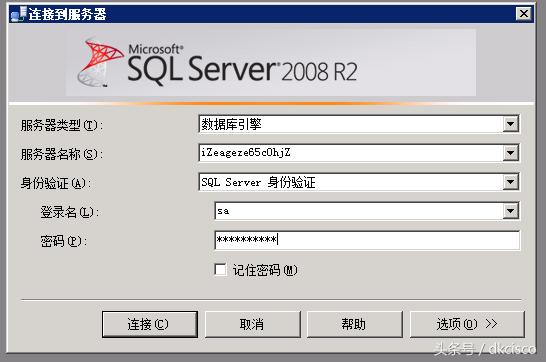Open the 服务器类型 dropdown arrow
The width and height of the screenshot is (546, 362).
[510, 124]
